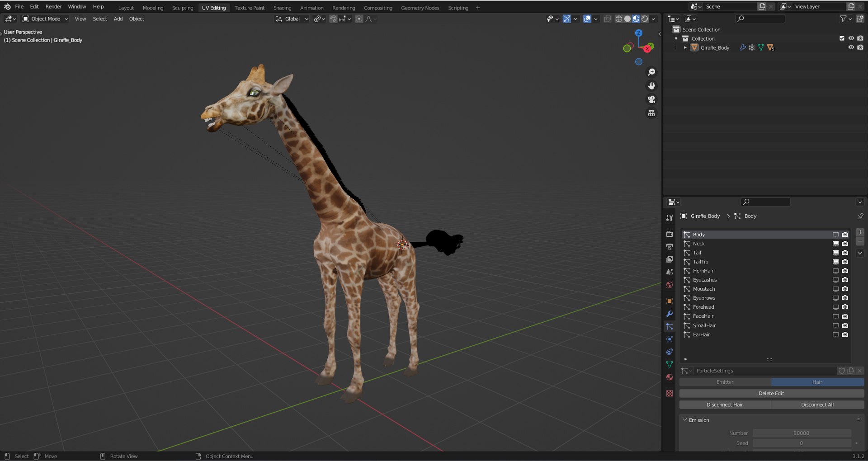
Task: Open the Particle properties tab
Action: coord(670,326)
